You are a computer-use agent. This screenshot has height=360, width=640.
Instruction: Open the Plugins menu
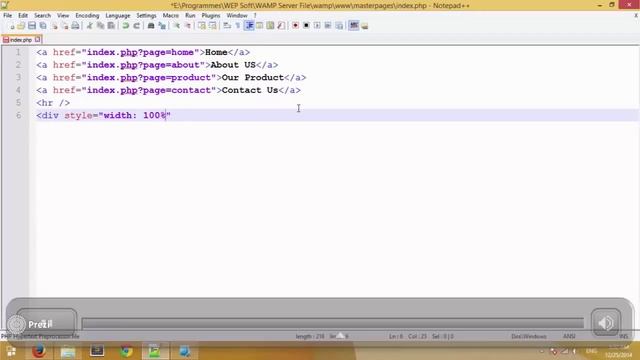tap(211, 16)
